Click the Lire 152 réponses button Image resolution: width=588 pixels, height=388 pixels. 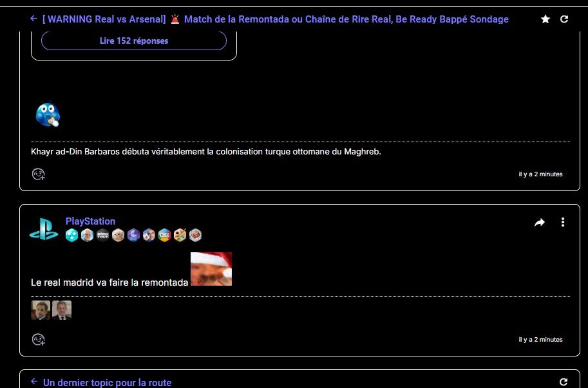coord(134,41)
